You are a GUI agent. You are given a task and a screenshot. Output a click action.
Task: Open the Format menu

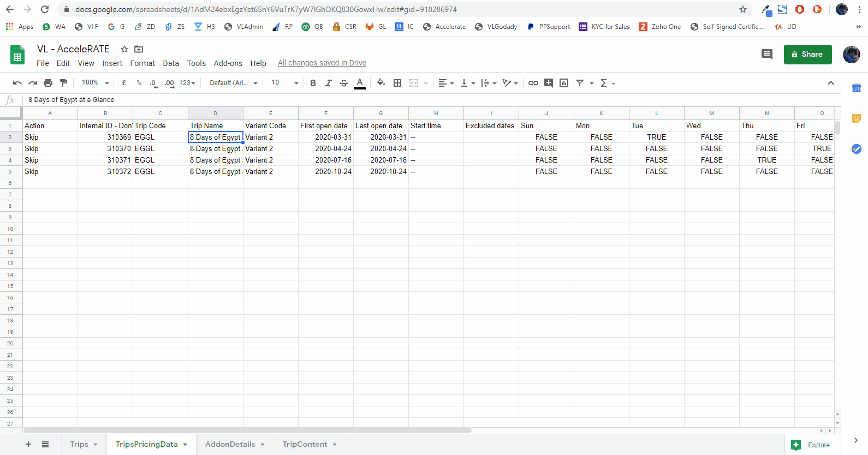tap(142, 63)
